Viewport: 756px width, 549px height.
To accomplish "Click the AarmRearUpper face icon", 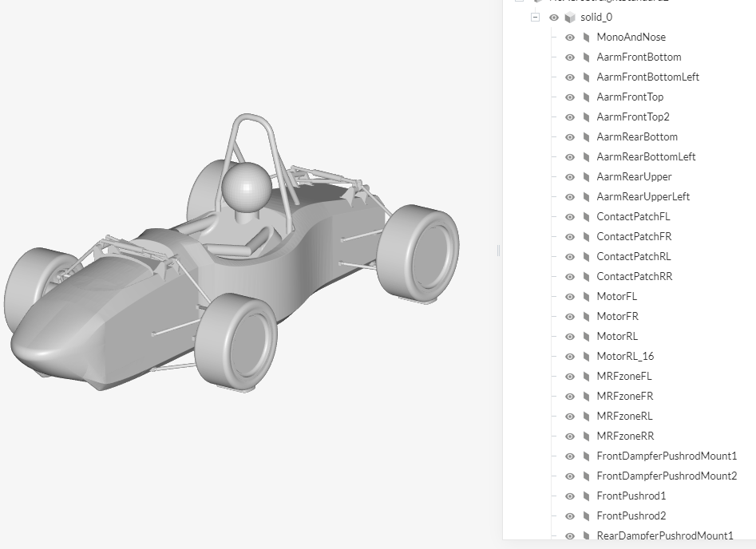I will (x=586, y=177).
